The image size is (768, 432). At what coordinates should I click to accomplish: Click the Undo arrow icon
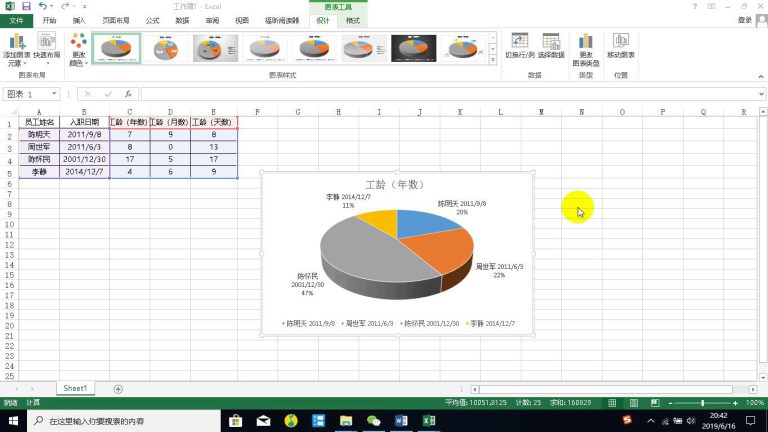click(43, 6)
